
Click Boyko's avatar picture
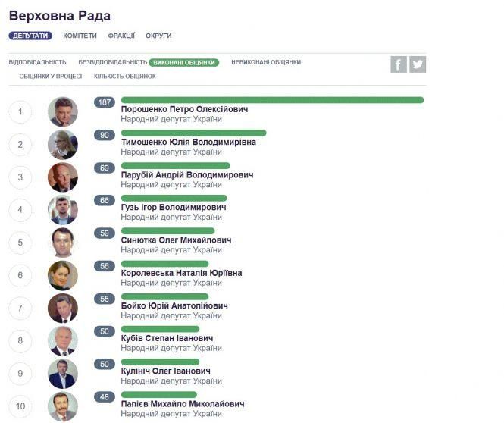click(63, 308)
